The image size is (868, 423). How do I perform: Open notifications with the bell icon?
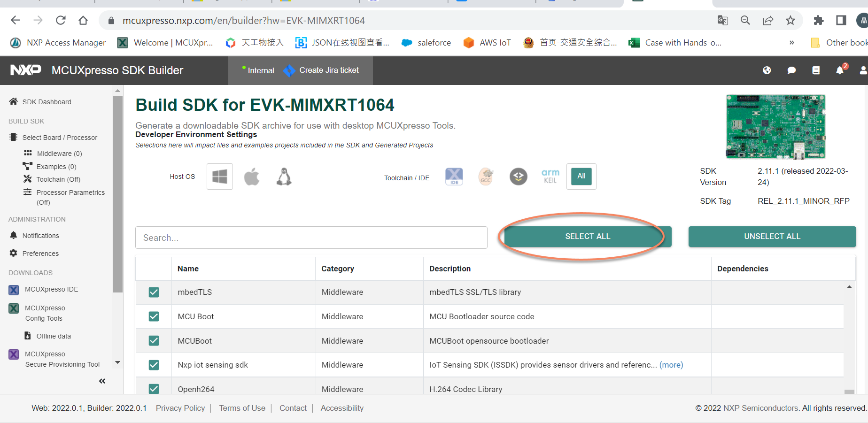[840, 70]
